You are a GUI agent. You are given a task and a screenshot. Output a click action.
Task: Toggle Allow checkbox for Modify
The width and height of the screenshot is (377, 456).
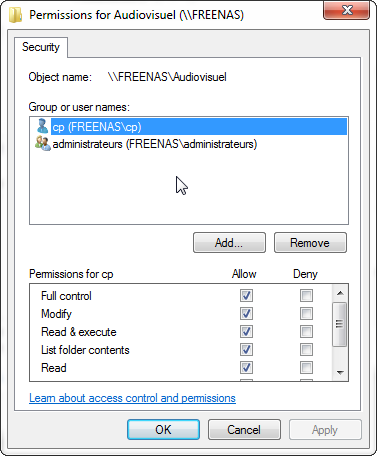click(246, 313)
